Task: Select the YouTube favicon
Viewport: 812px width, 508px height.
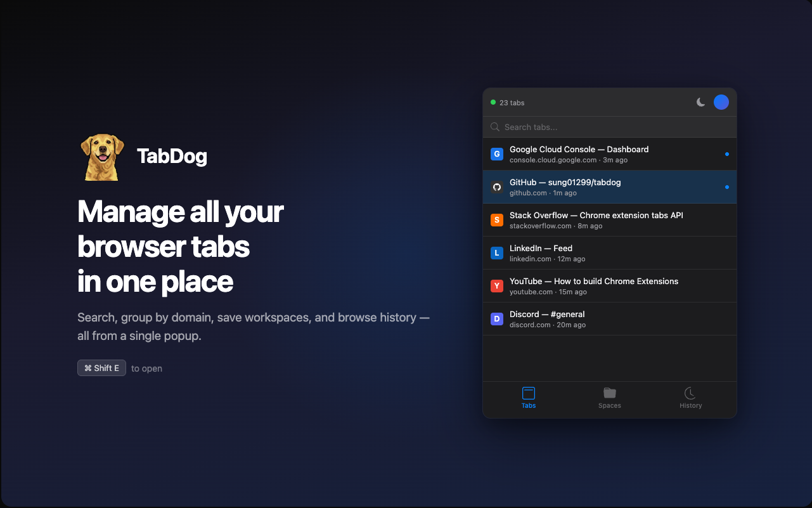Action: pyautogui.click(x=496, y=285)
